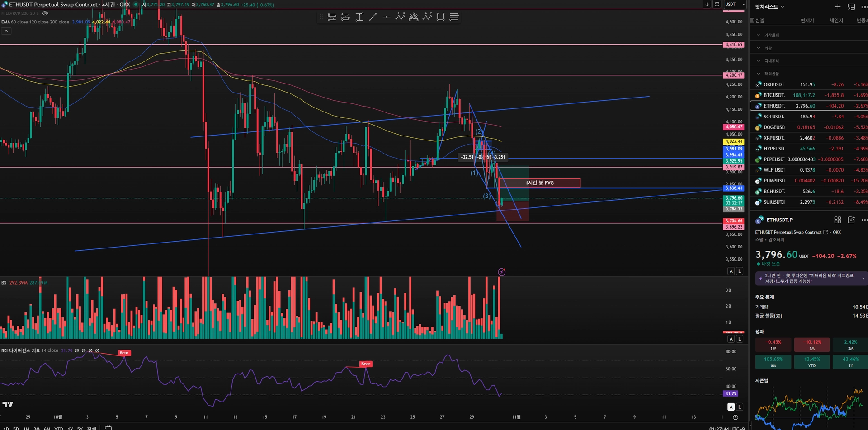Viewport: 868px width, 430px height.
Task: Add symbol with watchlist plus icon
Action: click(838, 7)
